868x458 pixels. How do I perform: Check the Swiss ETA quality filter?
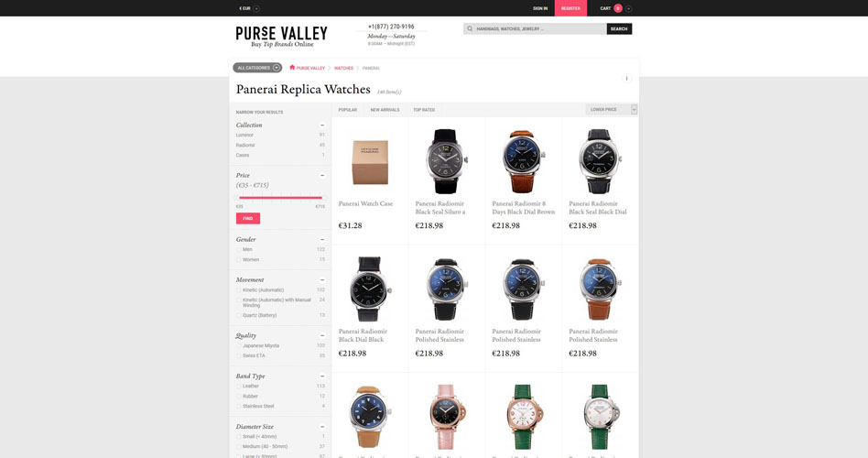[x=239, y=355]
